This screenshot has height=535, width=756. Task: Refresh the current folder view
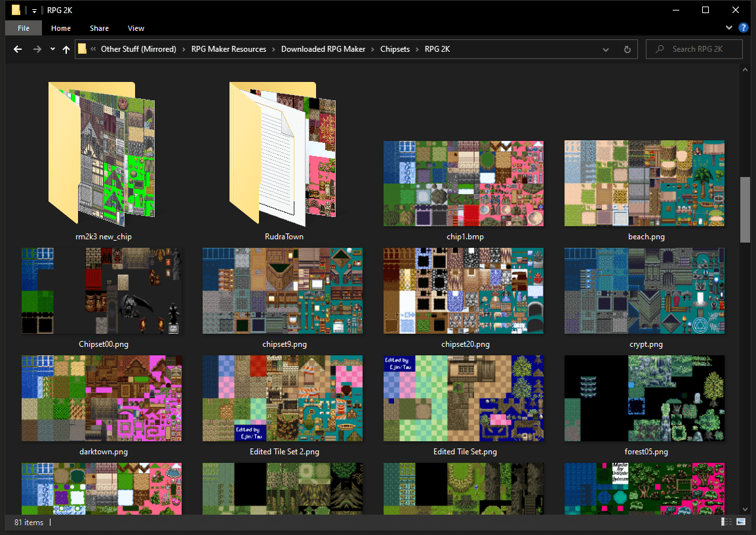point(627,49)
